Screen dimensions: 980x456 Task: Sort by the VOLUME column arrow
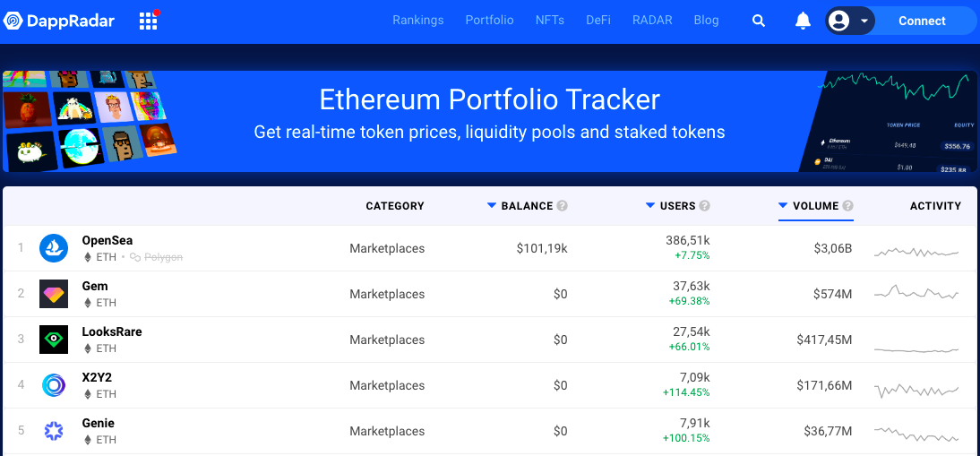tap(783, 205)
